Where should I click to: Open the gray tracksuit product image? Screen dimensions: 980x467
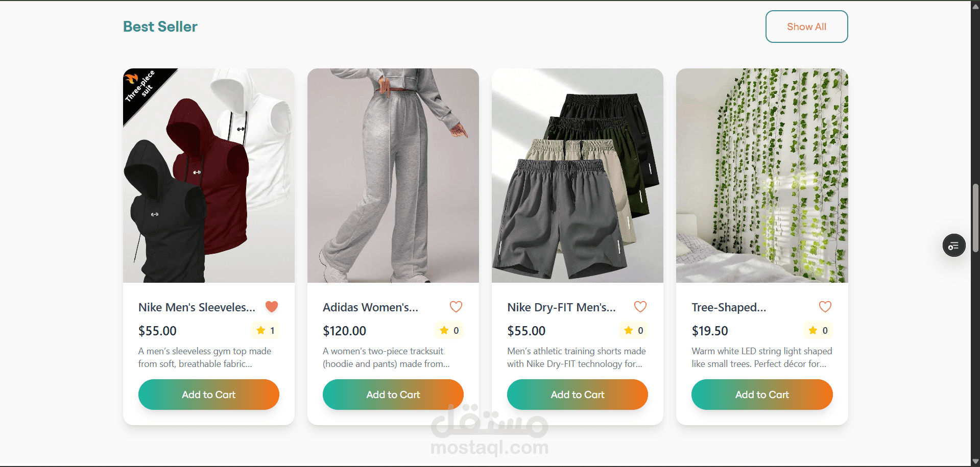tap(393, 176)
